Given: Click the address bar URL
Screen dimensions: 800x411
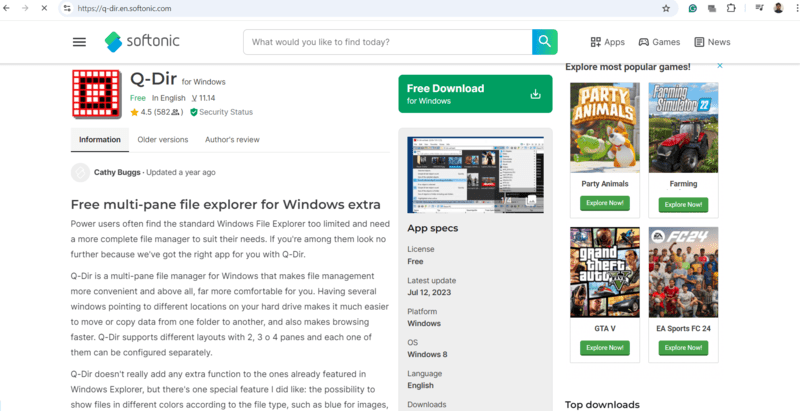Looking at the screenshot, I should coord(124,8).
